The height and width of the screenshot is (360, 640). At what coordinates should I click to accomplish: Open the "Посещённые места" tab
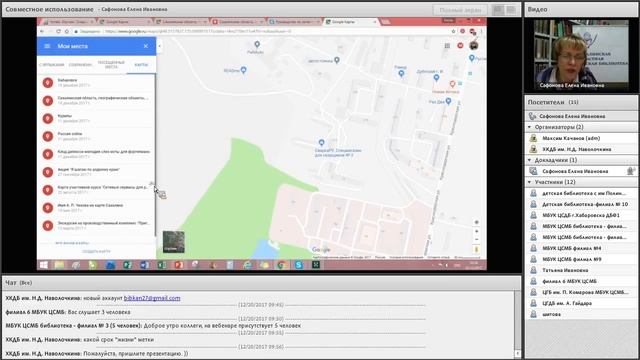(x=111, y=64)
